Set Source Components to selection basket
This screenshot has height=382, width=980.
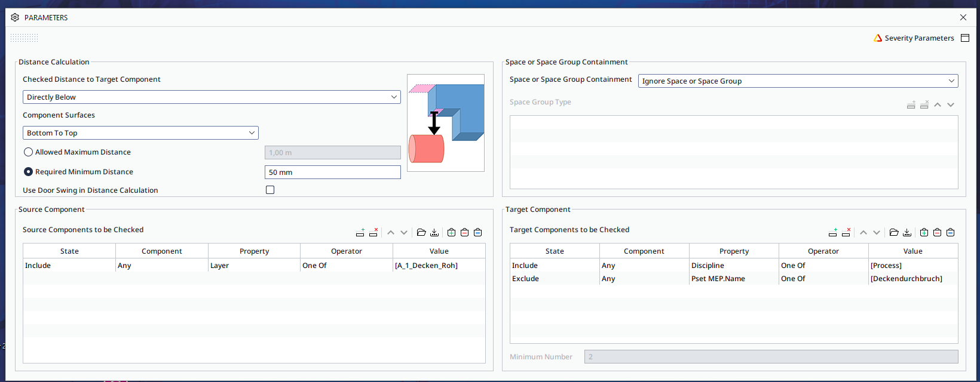(x=477, y=232)
